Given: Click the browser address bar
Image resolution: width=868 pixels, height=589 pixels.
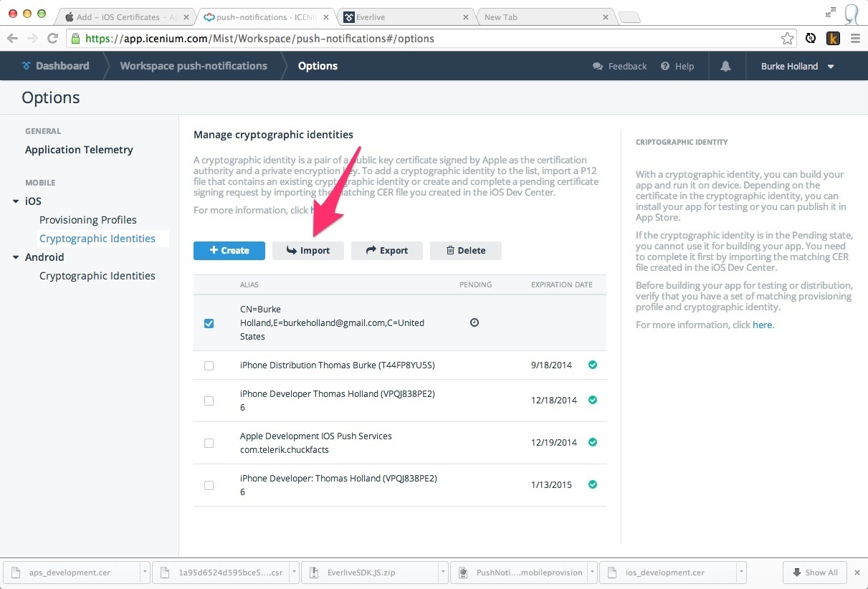Looking at the screenshot, I should [430, 39].
